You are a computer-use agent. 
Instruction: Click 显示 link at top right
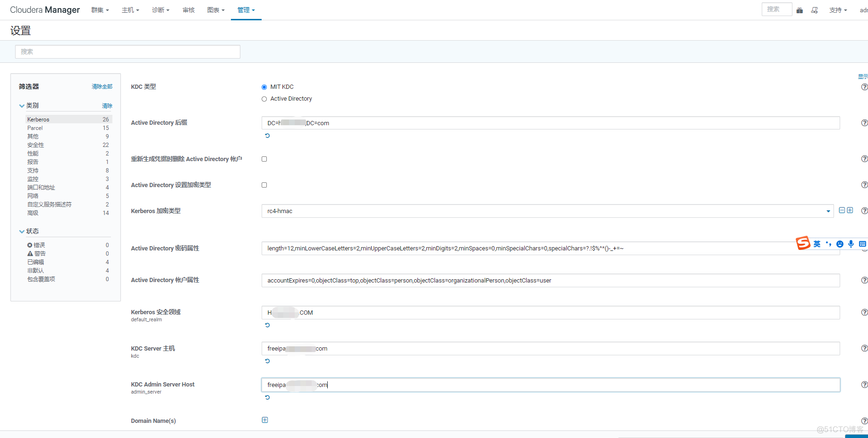pos(863,77)
